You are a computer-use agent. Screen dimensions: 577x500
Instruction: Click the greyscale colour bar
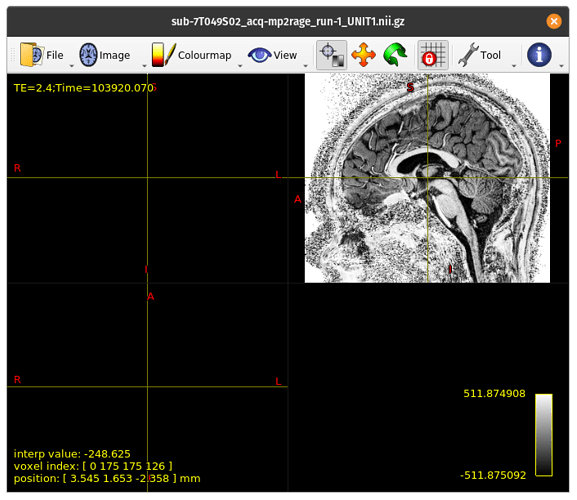pos(544,435)
